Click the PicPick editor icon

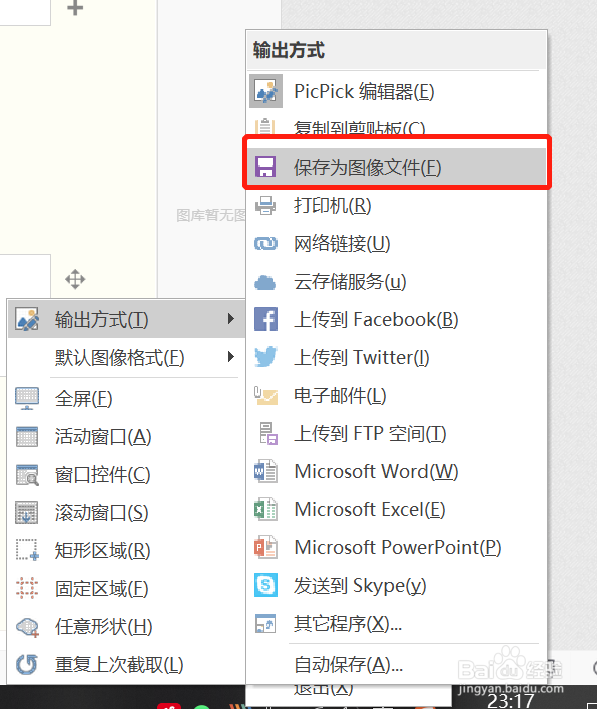tap(266, 91)
